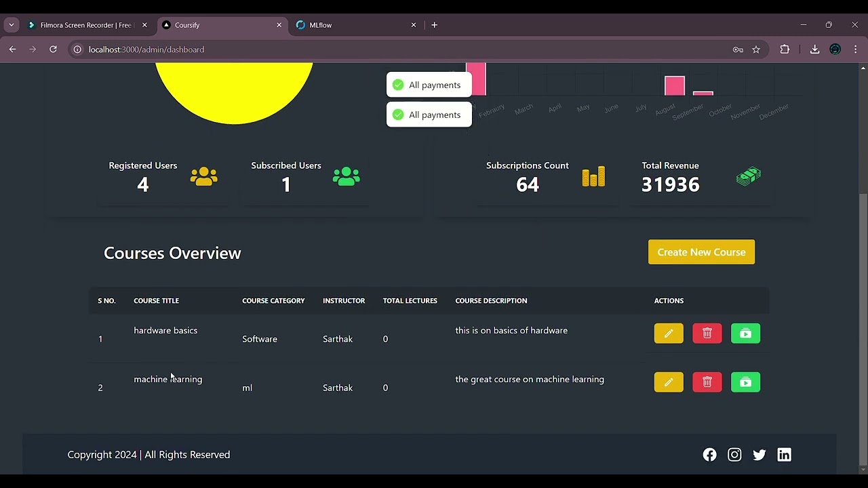868x488 pixels.
Task: Click the COURSE CATEGORY column header
Action: (x=273, y=301)
